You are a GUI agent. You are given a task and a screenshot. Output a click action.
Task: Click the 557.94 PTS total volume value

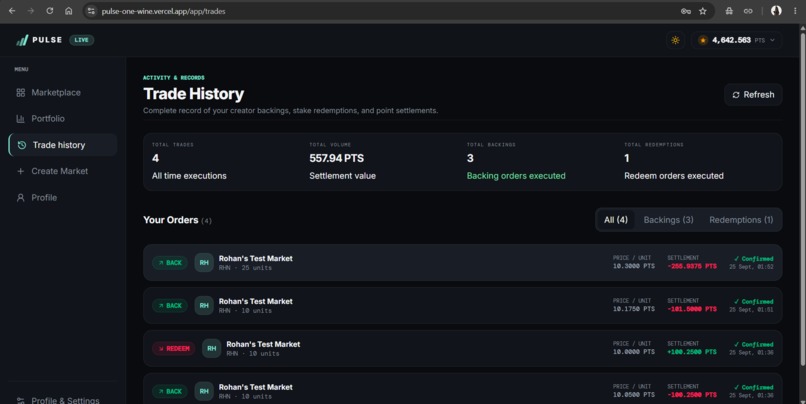point(336,158)
